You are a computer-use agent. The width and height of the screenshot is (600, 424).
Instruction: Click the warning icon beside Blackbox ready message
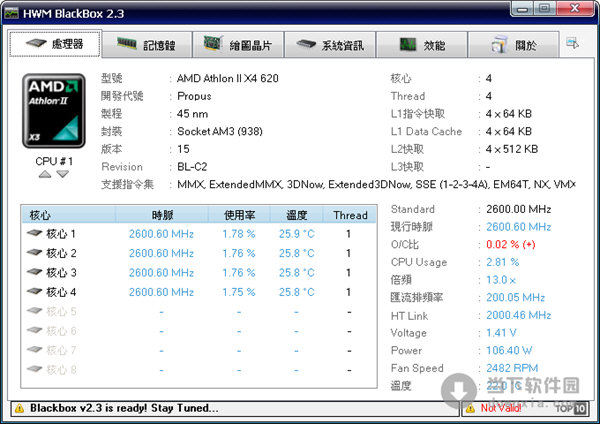point(19,409)
